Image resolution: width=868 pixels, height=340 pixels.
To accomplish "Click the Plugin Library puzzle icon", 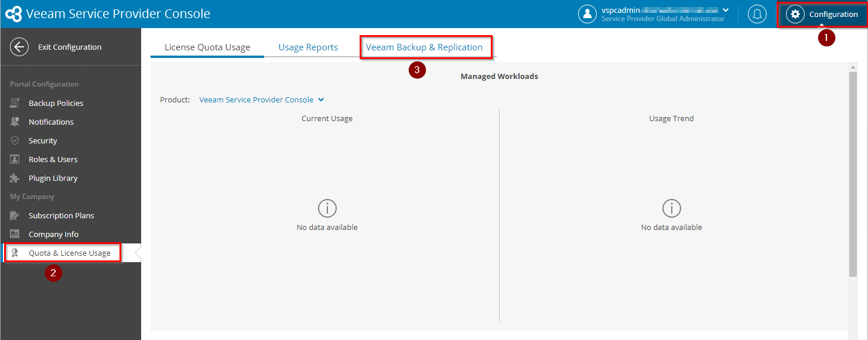I will (x=15, y=178).
